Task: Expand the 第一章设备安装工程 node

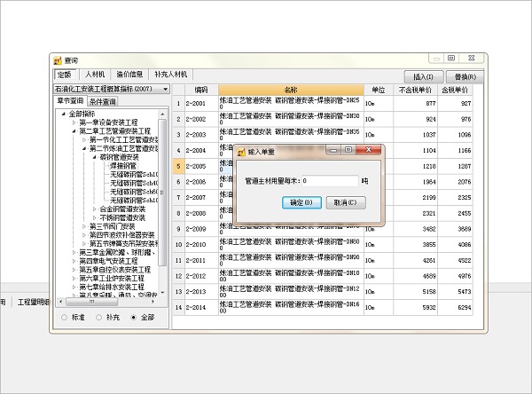Action: [74, 122]
